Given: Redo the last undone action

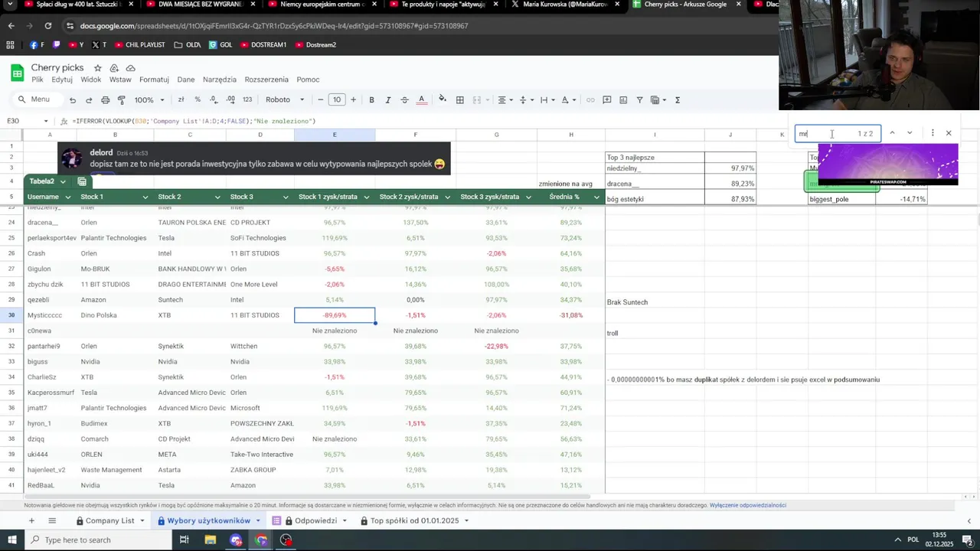Looking at the screenshot, I should (x=89, y=99).
